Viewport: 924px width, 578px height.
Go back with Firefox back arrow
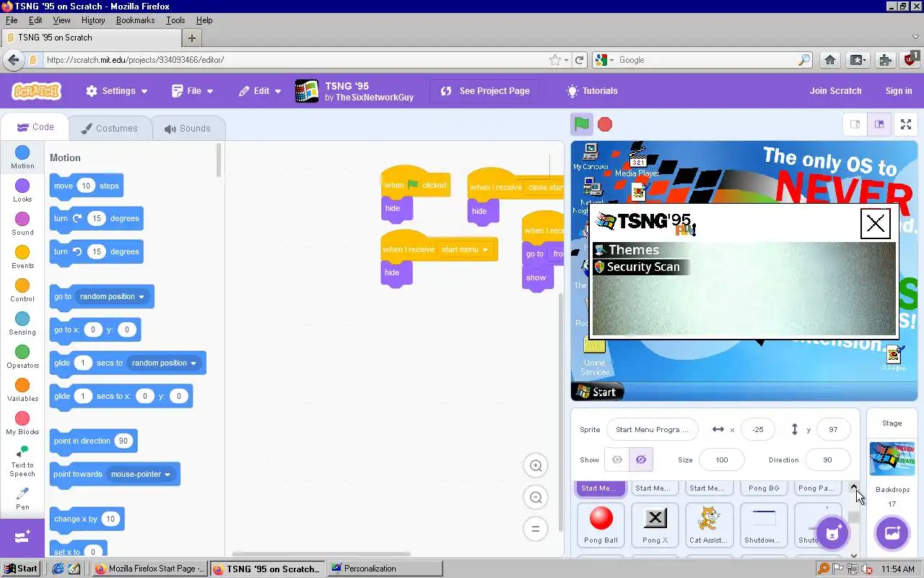(x=13, y=60)
